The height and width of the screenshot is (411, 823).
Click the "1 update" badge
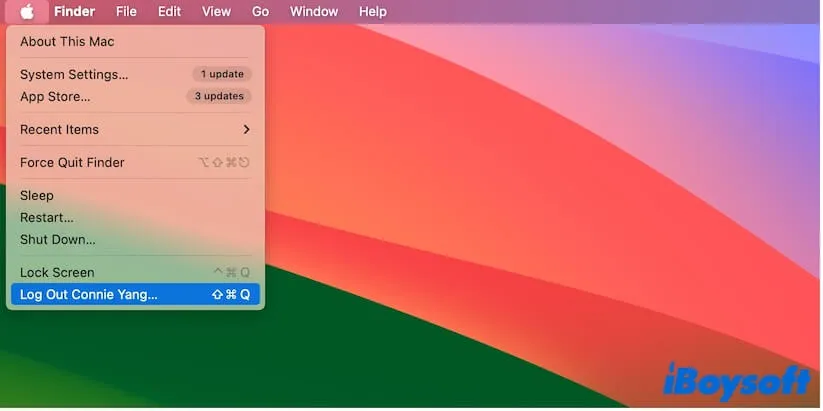coord(222,75)
